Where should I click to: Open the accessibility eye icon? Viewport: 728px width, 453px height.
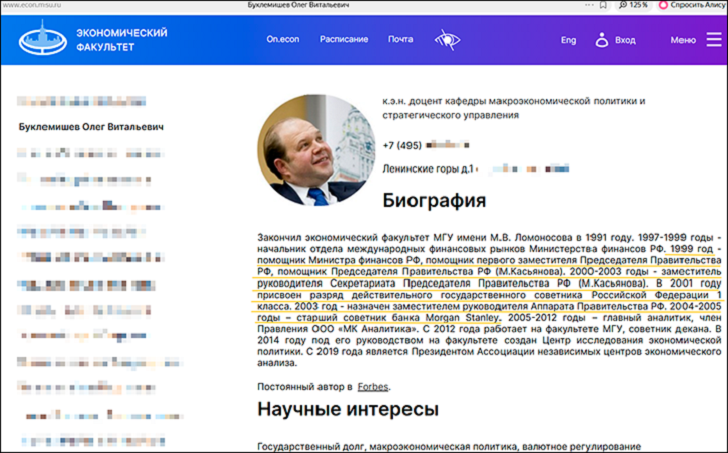tap(445, 40)
